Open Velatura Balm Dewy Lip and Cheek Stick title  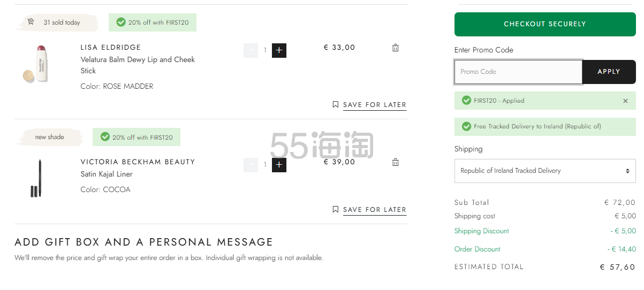point(138,65)
